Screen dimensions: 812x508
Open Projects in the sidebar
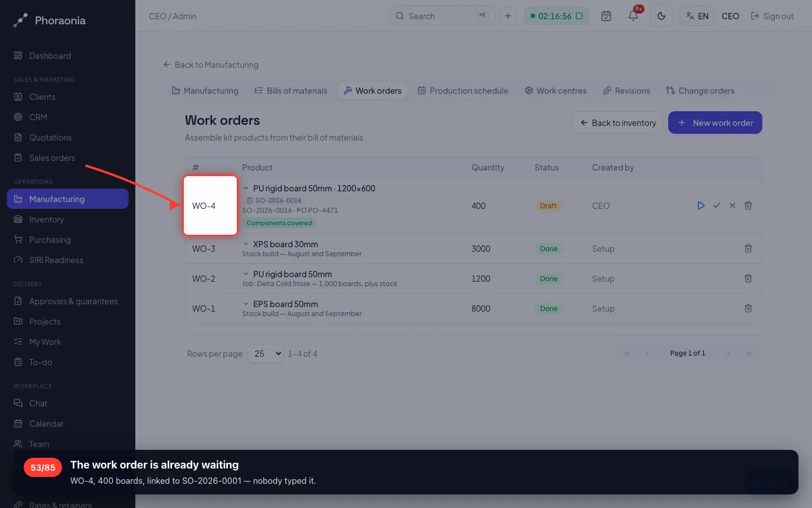[68, 321]
